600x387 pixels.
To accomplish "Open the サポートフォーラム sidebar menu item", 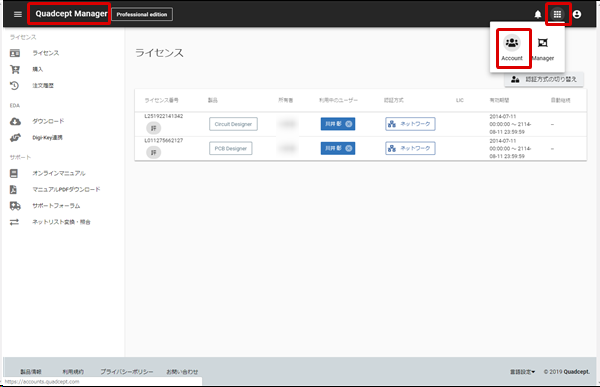I will click(56, 206).
